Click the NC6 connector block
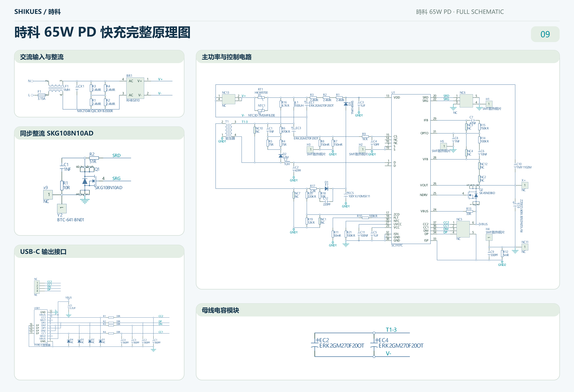The image size is (574, 392). click(x=466, y=101)
